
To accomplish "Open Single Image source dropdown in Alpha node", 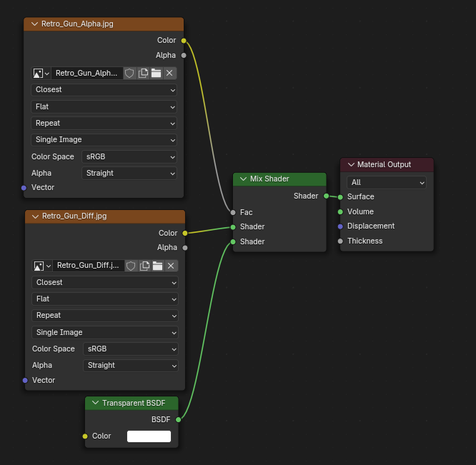I will 104,140.
